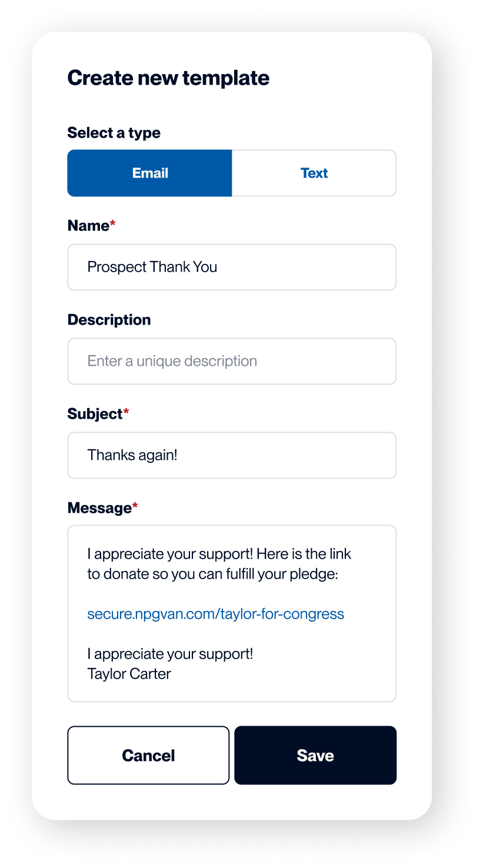Viewport: 480px width, 868px height.
Task: Click the Description label
Action: coord(109,319)
